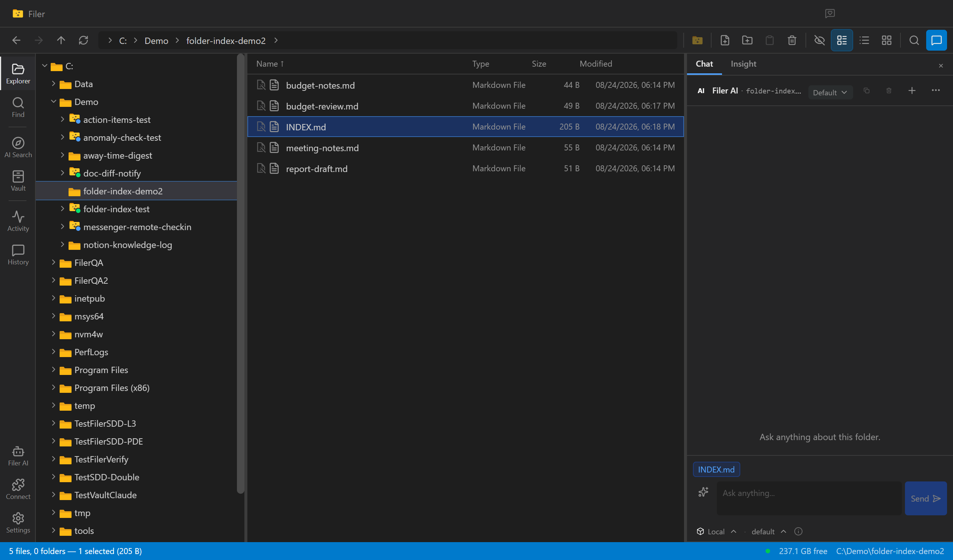The image size is (953, 560).
Task: Expand the doc-diff-notify folder
Action: [x=62, y=173]
